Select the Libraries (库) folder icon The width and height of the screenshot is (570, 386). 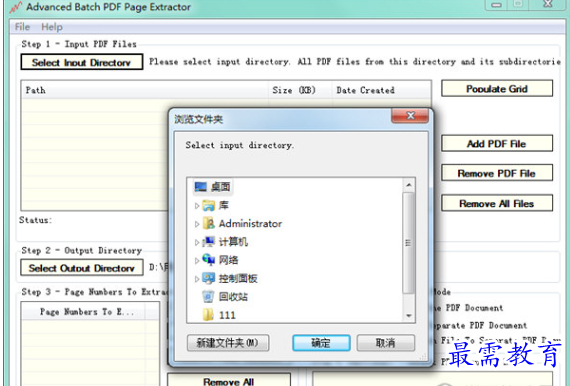(208, 205)
